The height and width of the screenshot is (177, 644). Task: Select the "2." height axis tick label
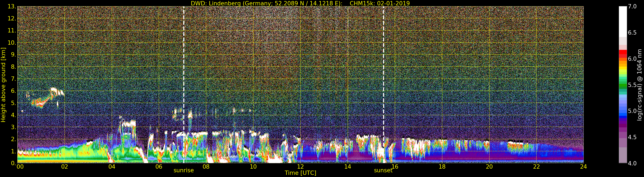[13, 139]
